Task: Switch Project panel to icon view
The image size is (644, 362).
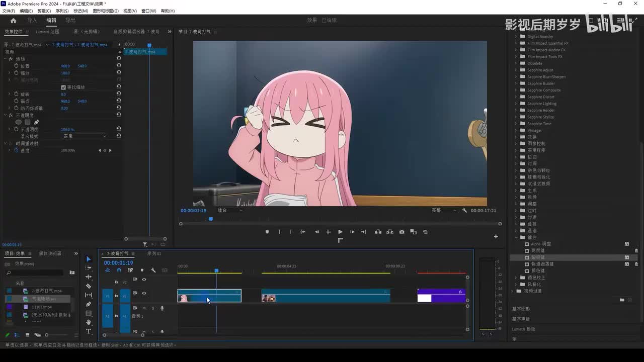Action: tap(27, 335)
